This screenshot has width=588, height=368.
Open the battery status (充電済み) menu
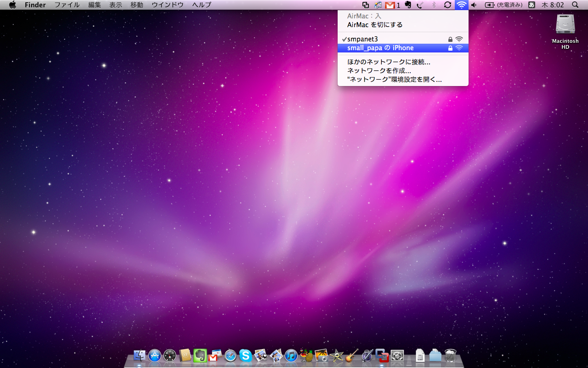pos(503,5)
